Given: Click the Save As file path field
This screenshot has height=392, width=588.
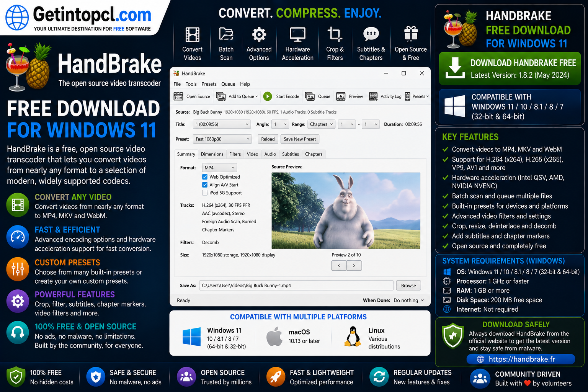Looking at the screenshot, I should (x=296, y=286).
